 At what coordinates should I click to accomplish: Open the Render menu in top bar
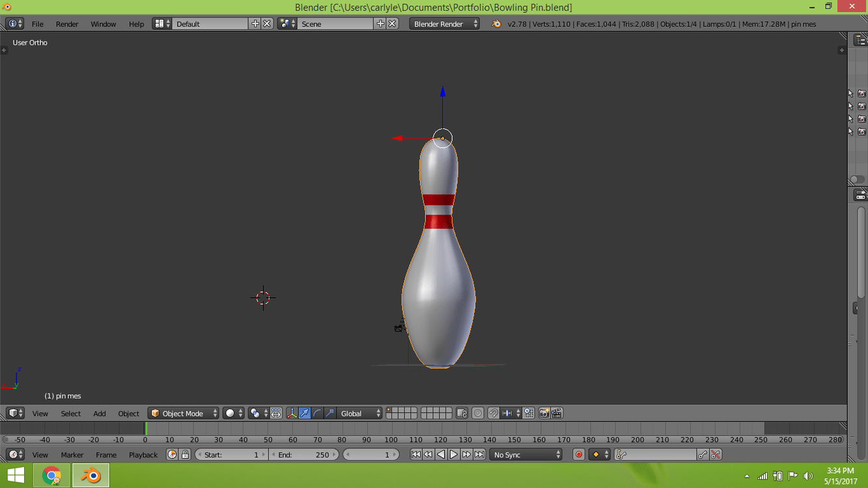[x=66, y=24]
